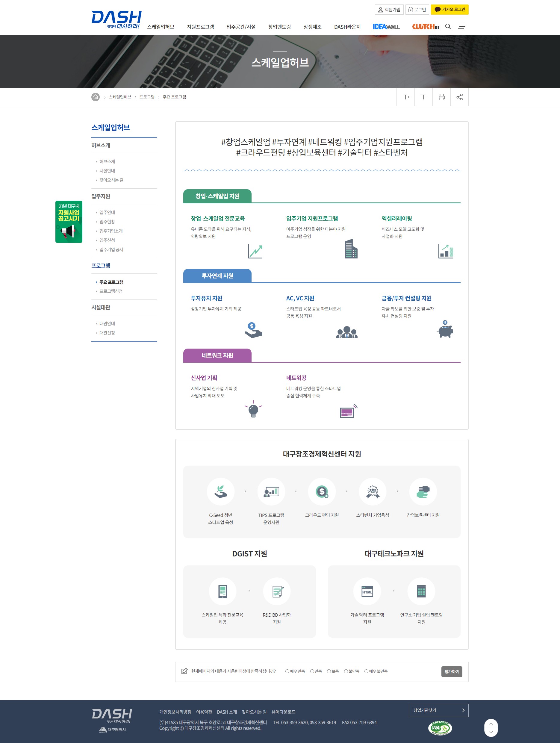
Task: Open the site search magnifier icon
Action: 448,27
